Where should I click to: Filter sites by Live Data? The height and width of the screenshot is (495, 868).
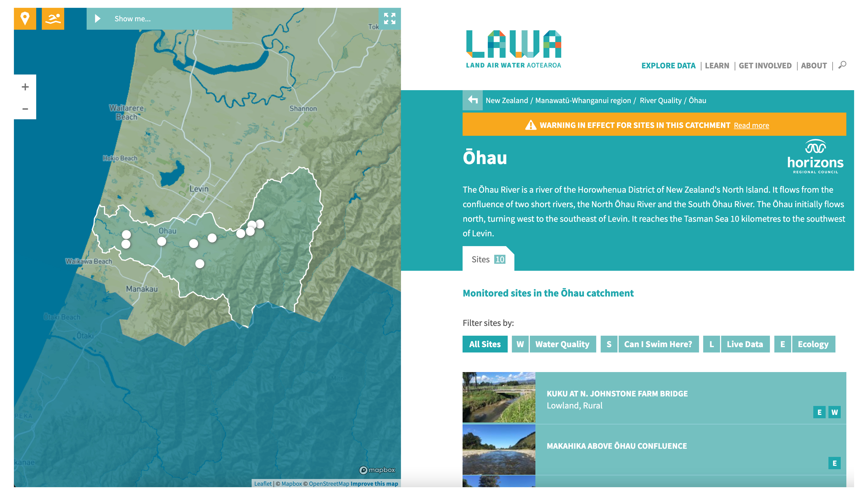745,344
